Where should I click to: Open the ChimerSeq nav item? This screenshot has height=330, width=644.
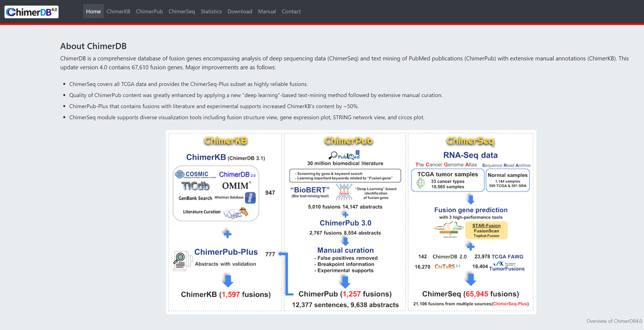(182, 11)
